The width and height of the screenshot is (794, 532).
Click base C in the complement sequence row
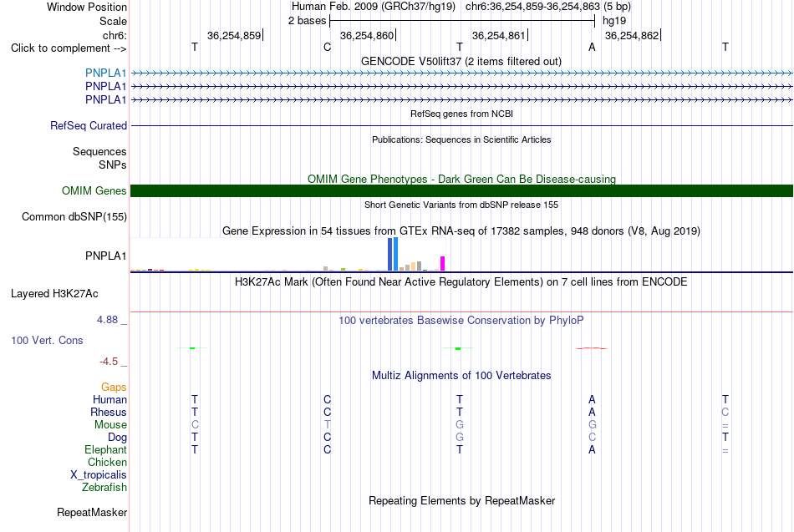click(327, 47)
